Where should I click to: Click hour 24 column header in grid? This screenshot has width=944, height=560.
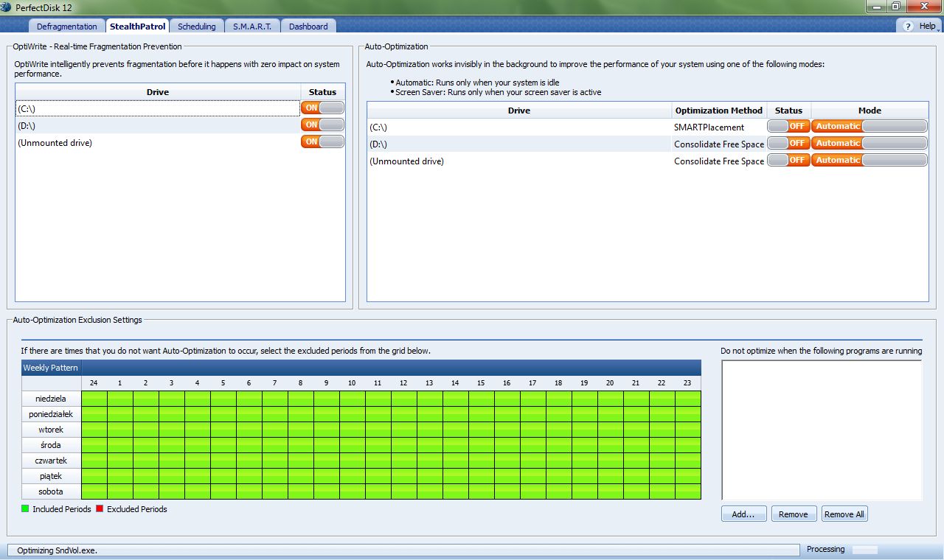[x=94, y=383]
